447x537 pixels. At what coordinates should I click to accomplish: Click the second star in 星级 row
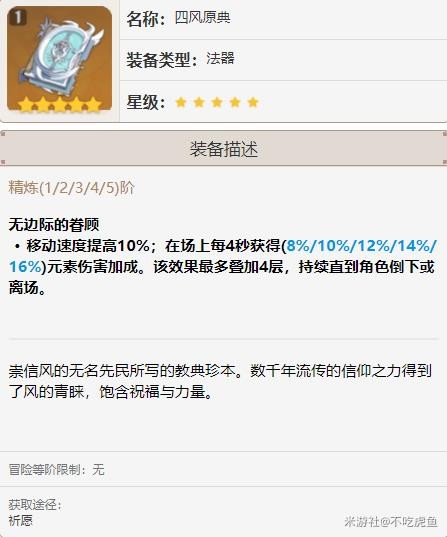pyautogui.click(x=199, y=102)
